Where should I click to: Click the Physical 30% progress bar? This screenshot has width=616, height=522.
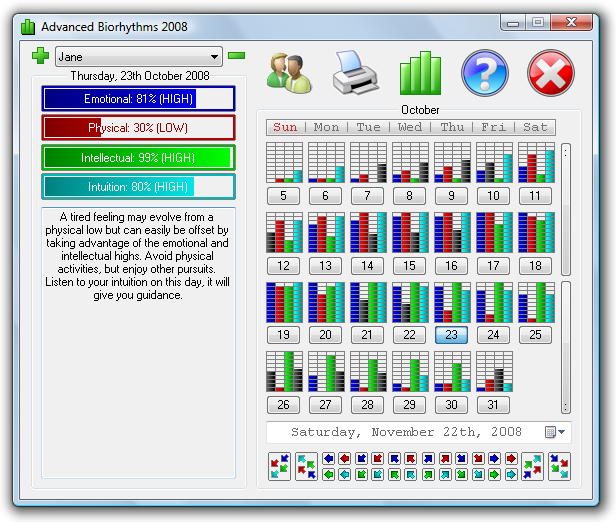pos(138,128)
